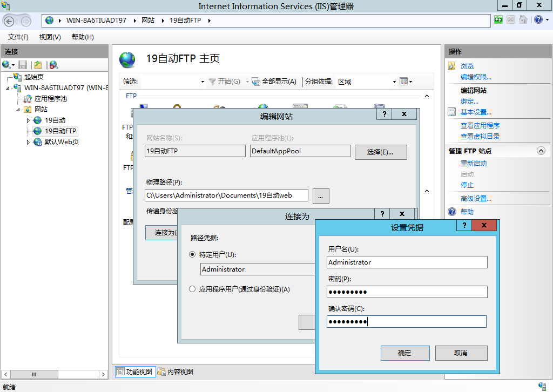Switch to the 内容视图 tab
553x392 pixels.
click(x=176, y=371)
